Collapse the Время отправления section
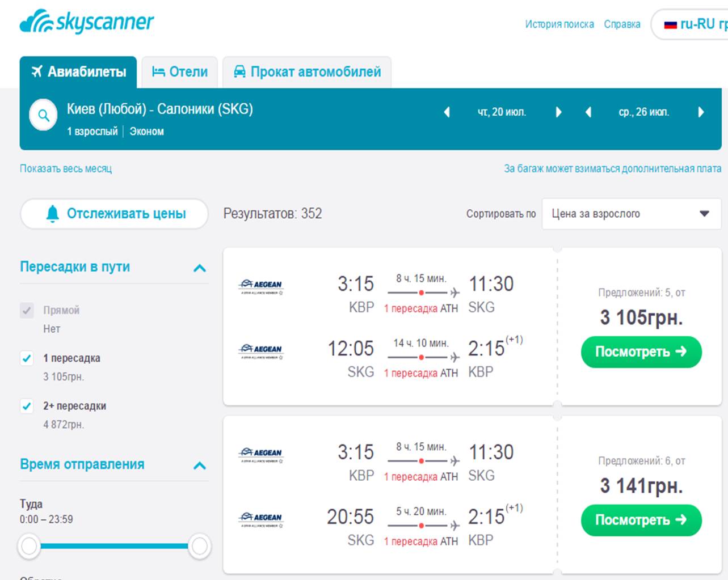The image size is (728, 580). click(200, 465)
